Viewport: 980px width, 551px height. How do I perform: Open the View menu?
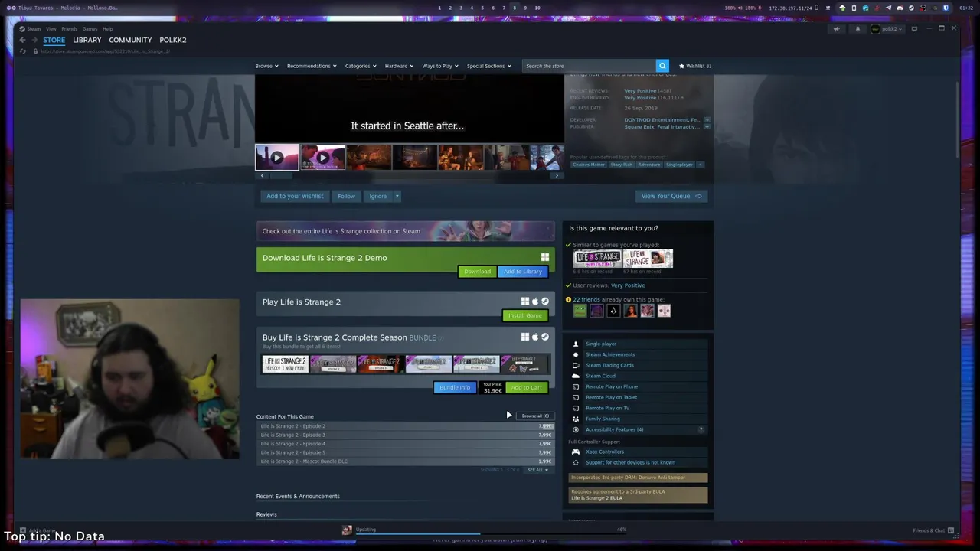(x=51, y=29)
